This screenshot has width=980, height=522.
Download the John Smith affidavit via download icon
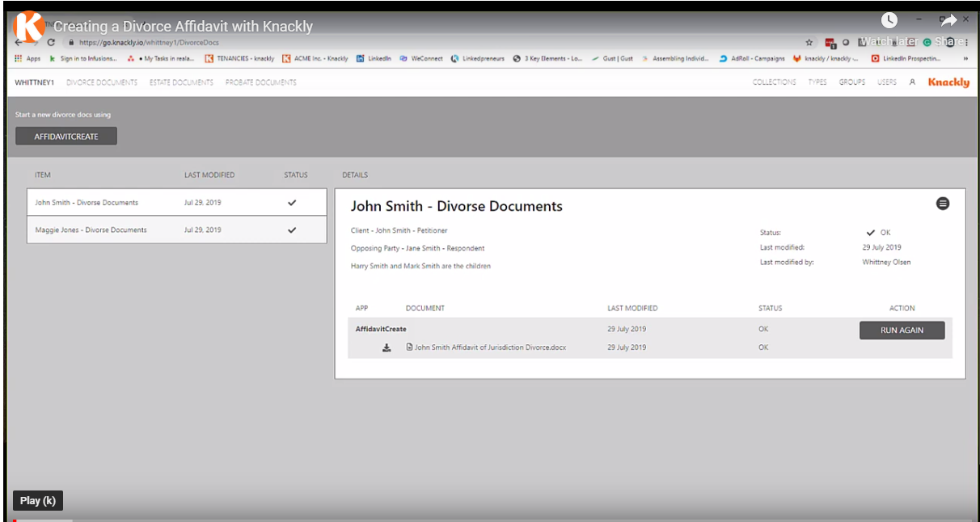tap(387, 347)
